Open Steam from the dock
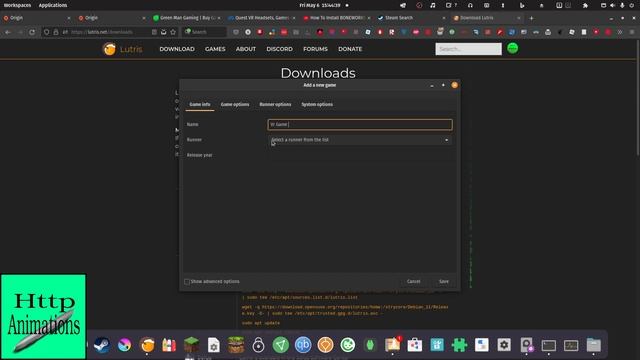Image resolution: width=640 pixels, height=360 pixels. (x=102, y=345)
